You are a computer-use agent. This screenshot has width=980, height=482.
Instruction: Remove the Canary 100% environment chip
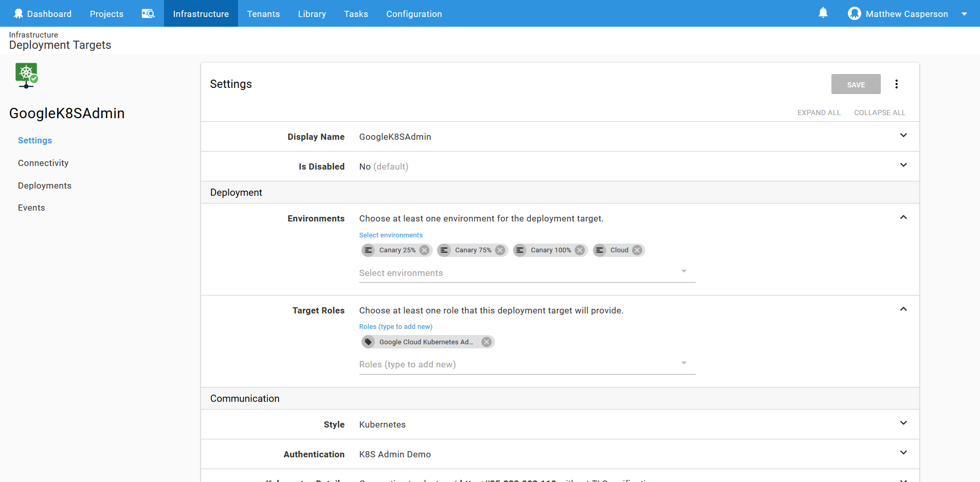pos(579,250)
